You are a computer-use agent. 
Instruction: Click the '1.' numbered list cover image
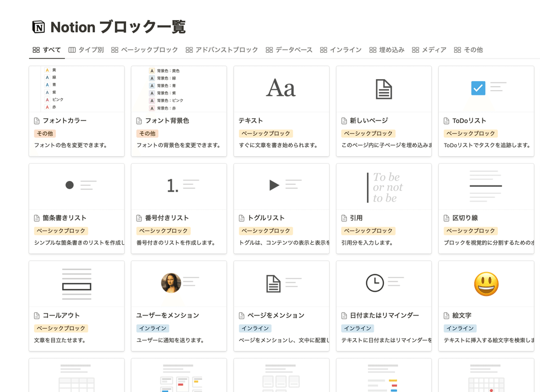[x=172, y=186]
